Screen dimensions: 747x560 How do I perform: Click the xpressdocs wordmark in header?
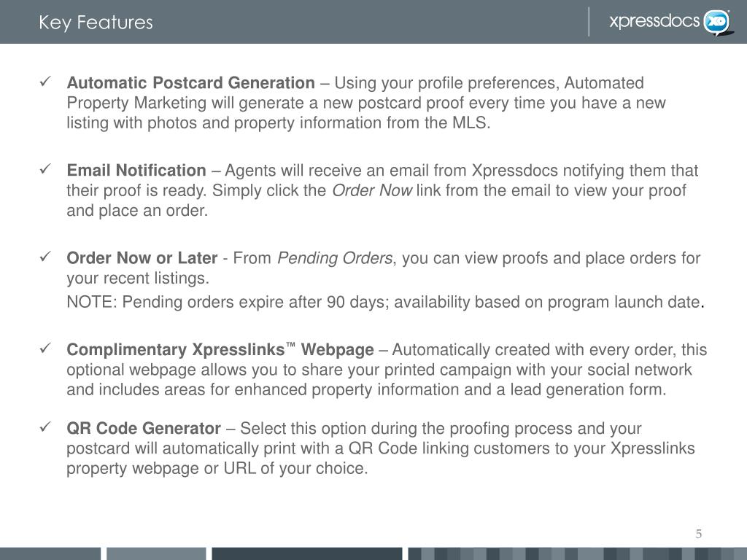[654, 21]
